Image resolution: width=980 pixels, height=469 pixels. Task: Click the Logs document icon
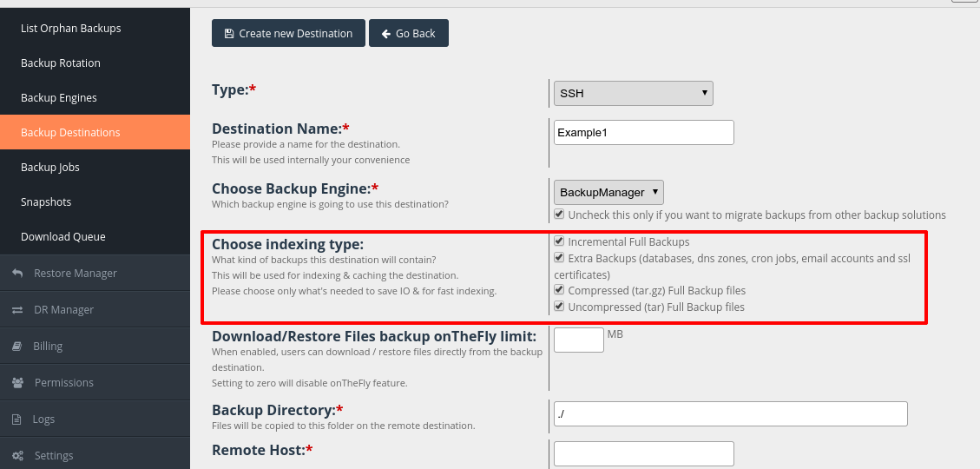click(16, 419)
